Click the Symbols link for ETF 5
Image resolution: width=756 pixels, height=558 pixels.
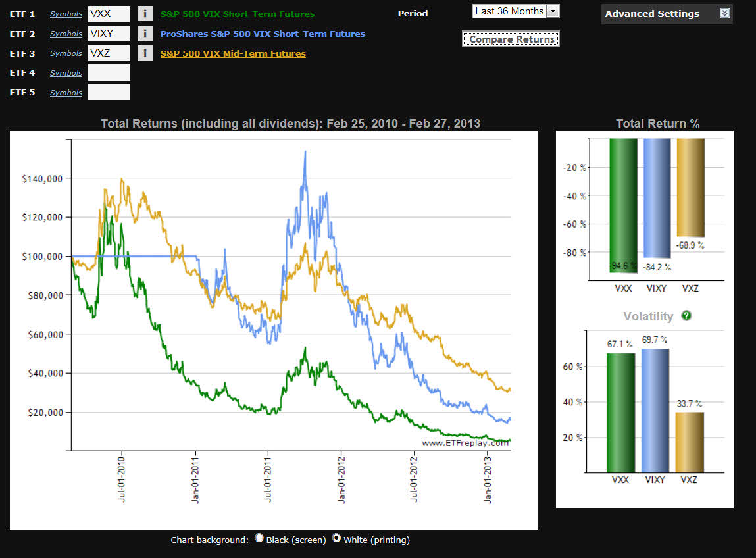tap(66, 93)
